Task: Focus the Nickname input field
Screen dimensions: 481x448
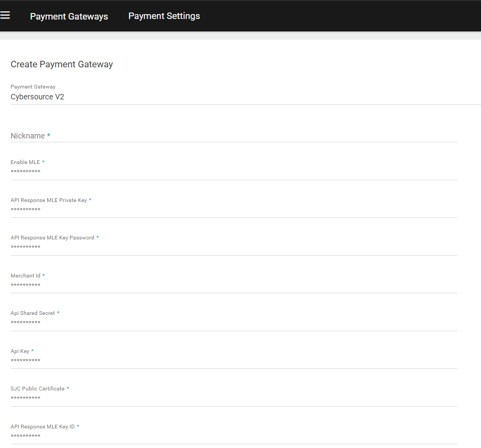Action: [234, 136]
